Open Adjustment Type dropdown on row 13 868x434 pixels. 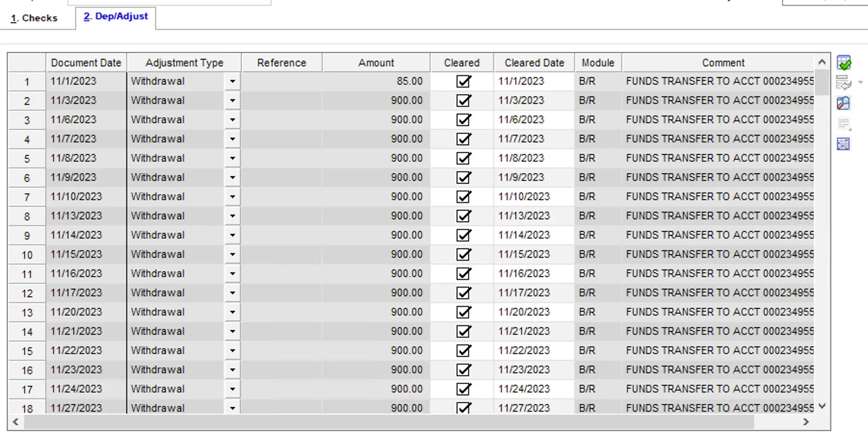click(x=232, y=312)
